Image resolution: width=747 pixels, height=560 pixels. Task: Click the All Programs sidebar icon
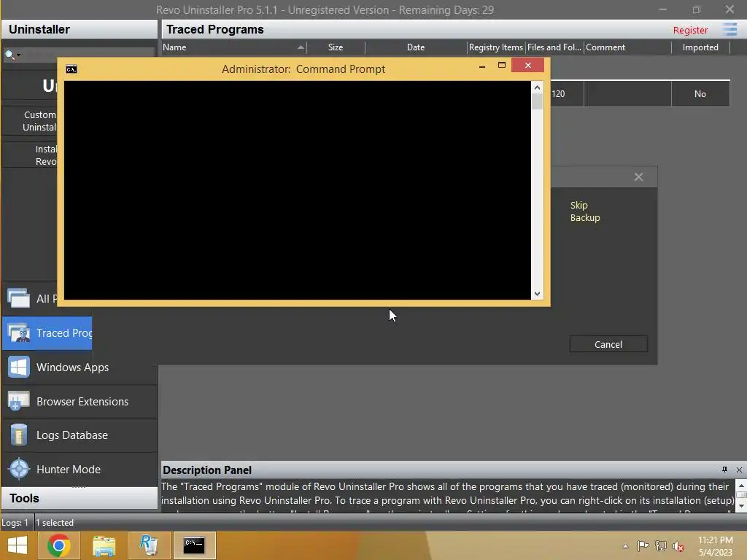[x=18, y=298]
